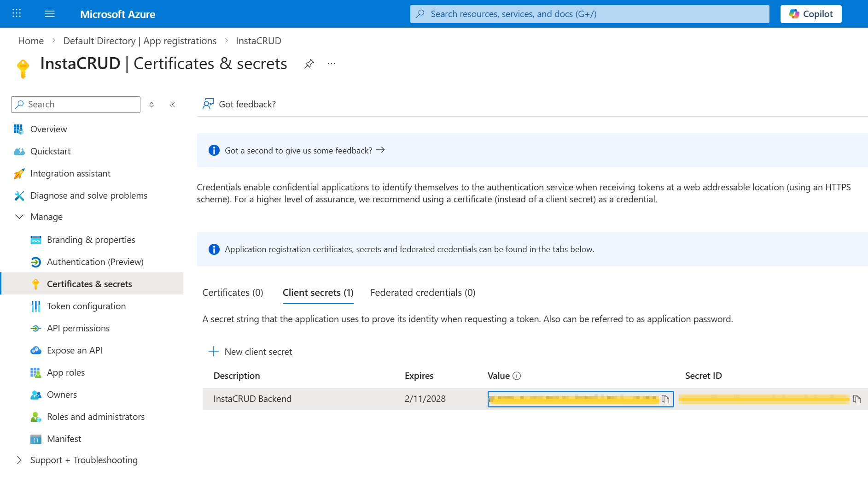
Task: Open the Copilot assistant
Action: click(x=810, y=14)
